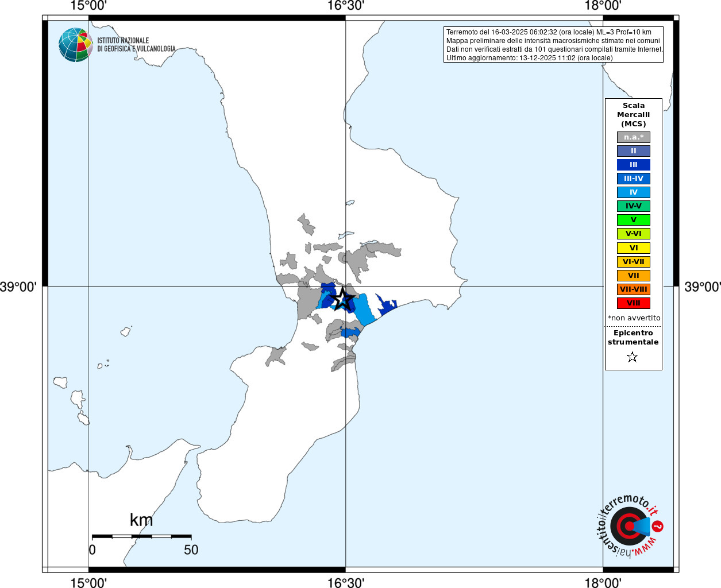Click the epicenter star on the map
The image size is (721, 588).
point(344,299)
